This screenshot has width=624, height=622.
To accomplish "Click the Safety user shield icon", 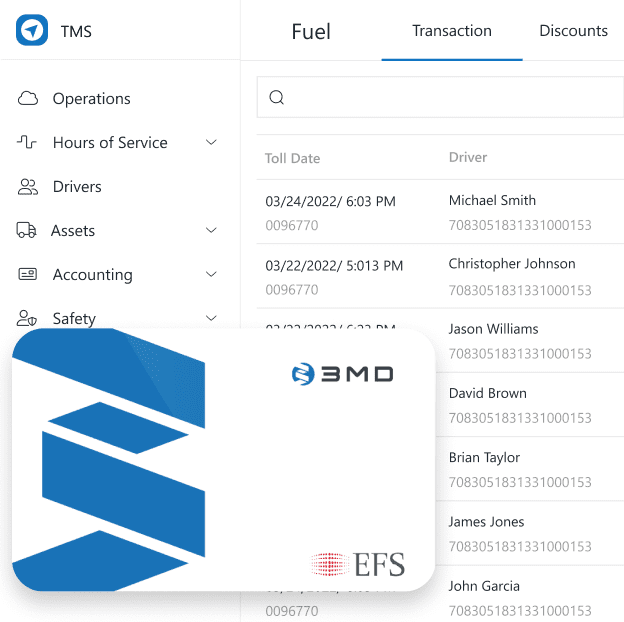I will click(x=27, y=318).
